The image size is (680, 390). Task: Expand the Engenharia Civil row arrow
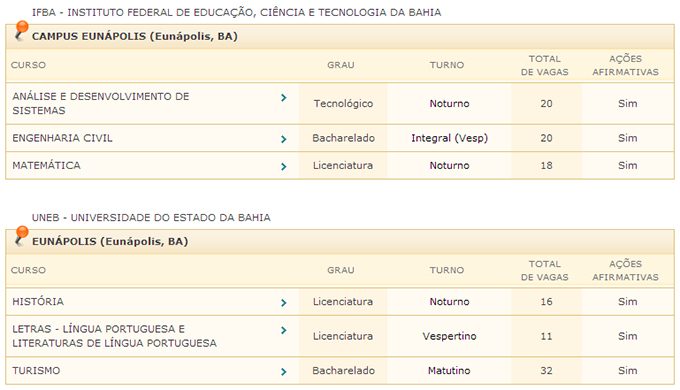click(284, 139)
